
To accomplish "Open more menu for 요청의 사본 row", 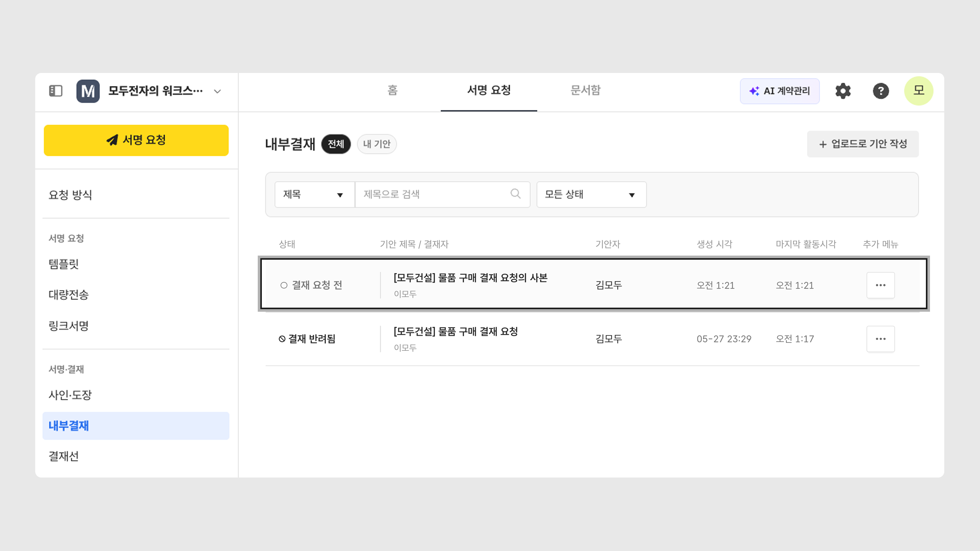I will pyautogui.click(x=880, y=285).
